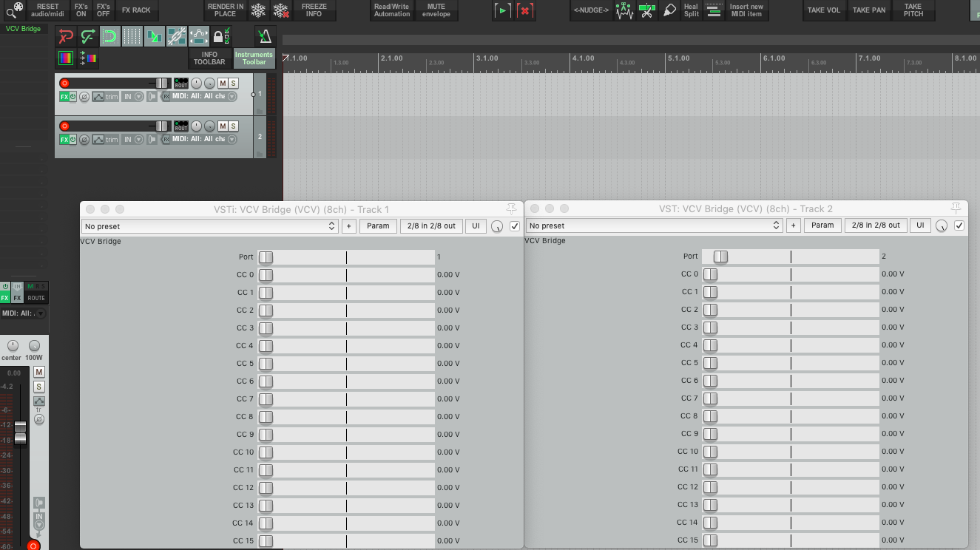This screenshot has height=550, width=980.
Task: Click the unfreeze snowflake with red X
Action: coord(281,10)
